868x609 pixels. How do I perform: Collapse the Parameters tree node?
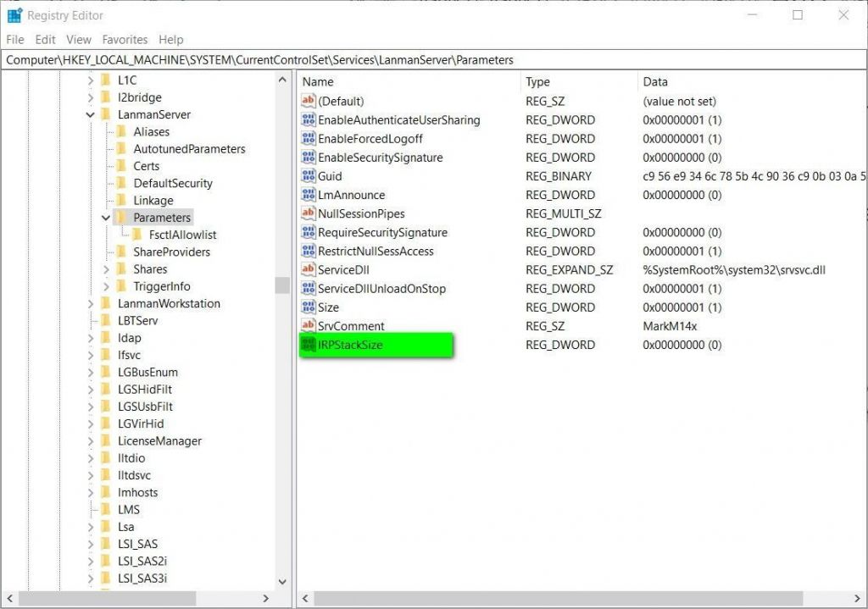click(105, 217)
